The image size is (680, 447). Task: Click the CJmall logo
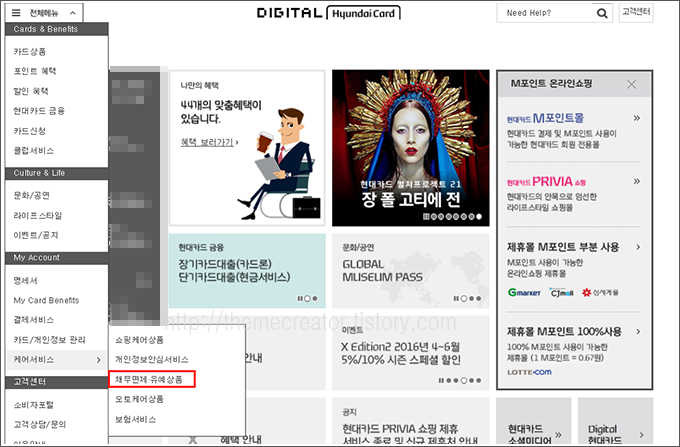[561, 293]
